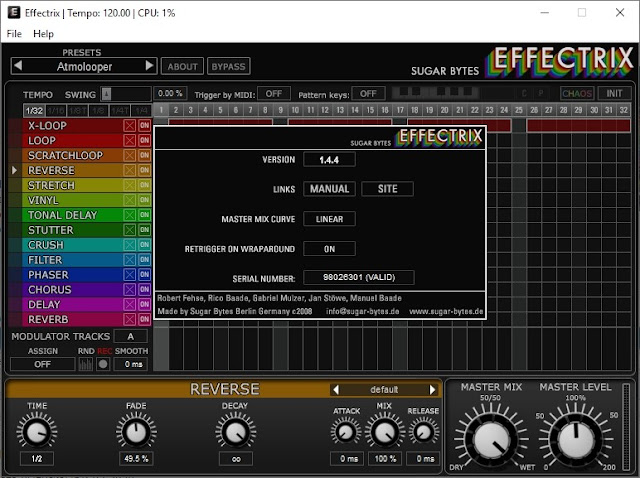Click the ABOUT button

click(x=182, y=67)
